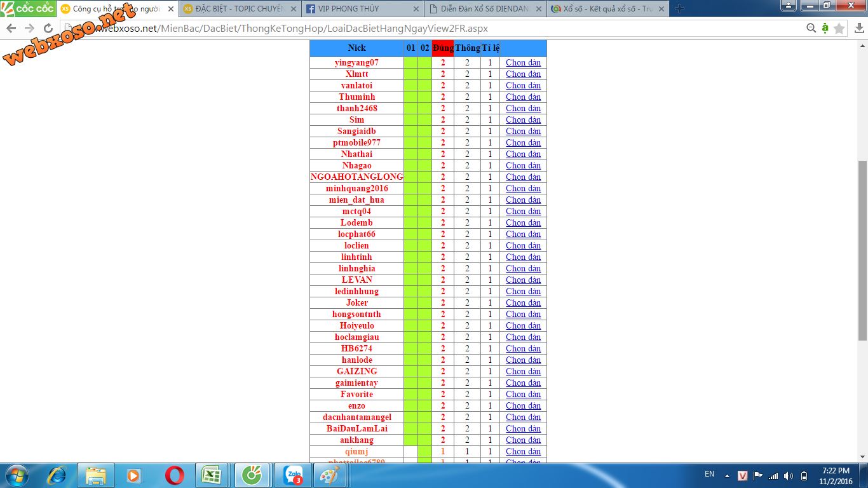This screenshot has width=868, height=488.
Task: Select nick 'hongsontnth' in table
Action: coord(356,314)
